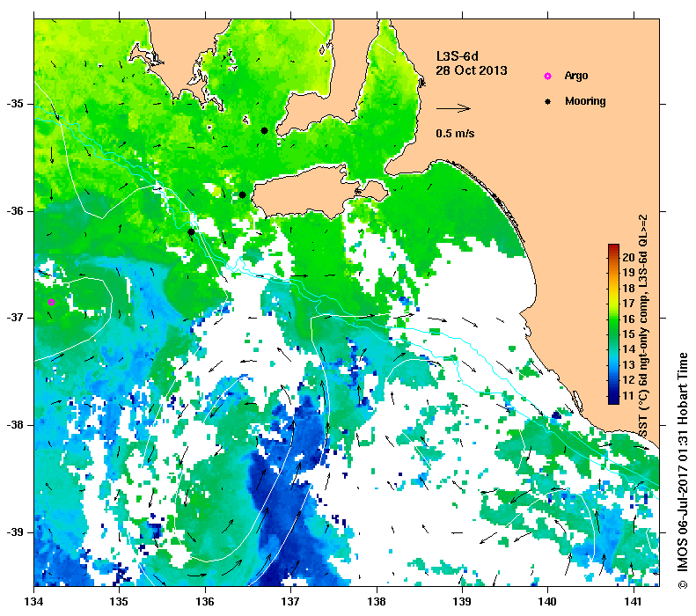
Task: Click the Mooring legend dot symbol
Action: 548,101
